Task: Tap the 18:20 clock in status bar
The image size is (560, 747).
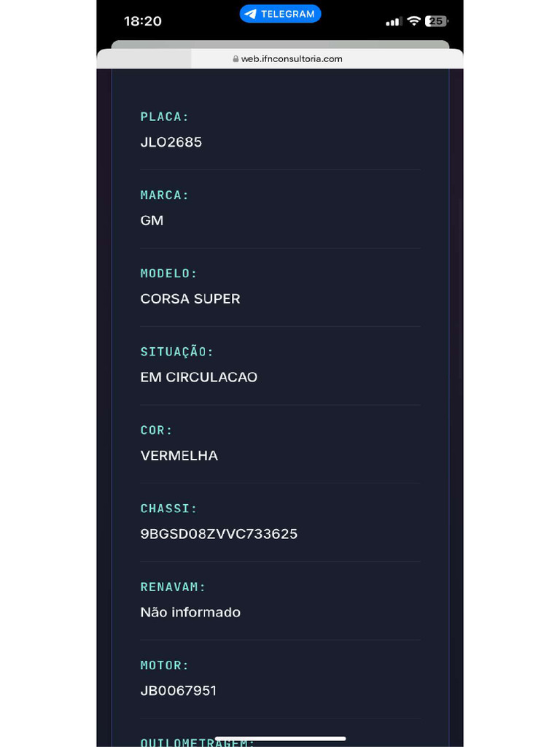Action: [x=143, y=21]
